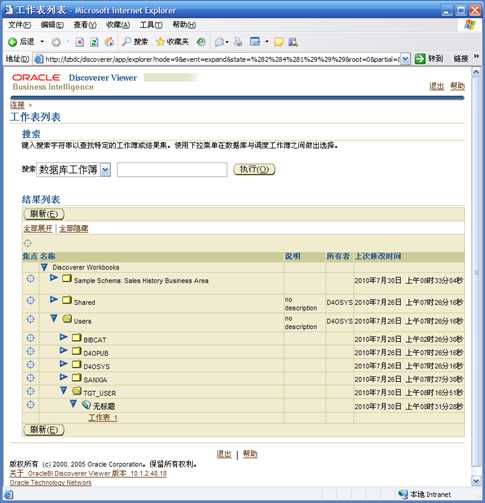485x503 pixels.
Task: Click the Messenger icon in toolbar
Action: pyautogui.click(x=293, y=42)
